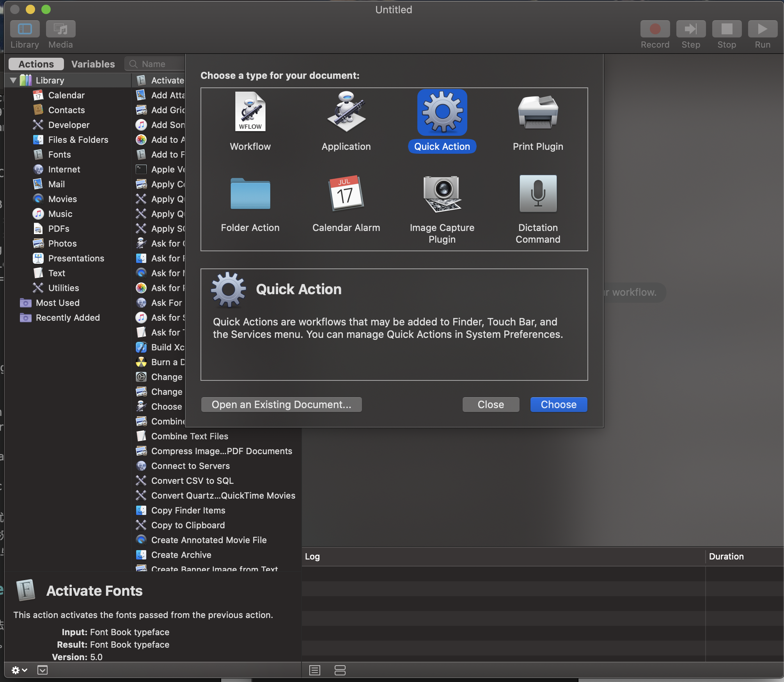This screenshot has width=784, height=682.
Task: Select the Movies category
Action: pos(62,199)
